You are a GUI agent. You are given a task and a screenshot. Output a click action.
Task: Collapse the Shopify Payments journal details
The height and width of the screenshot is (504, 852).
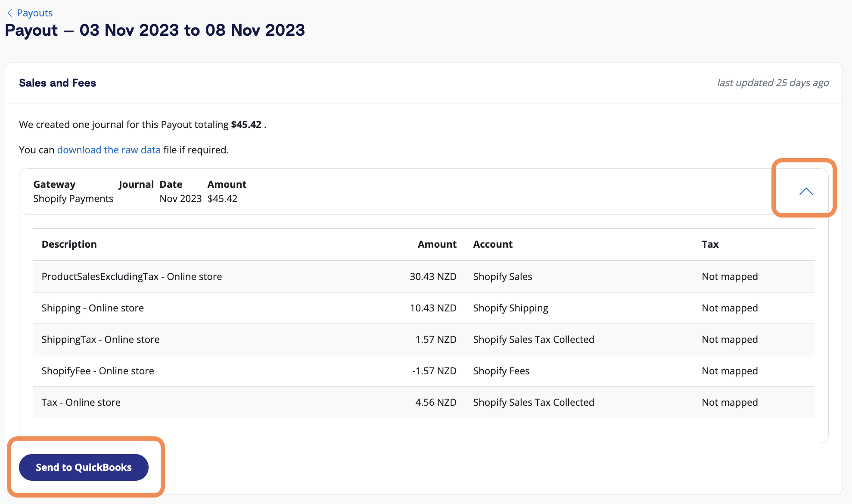click(x=806, y=191)
